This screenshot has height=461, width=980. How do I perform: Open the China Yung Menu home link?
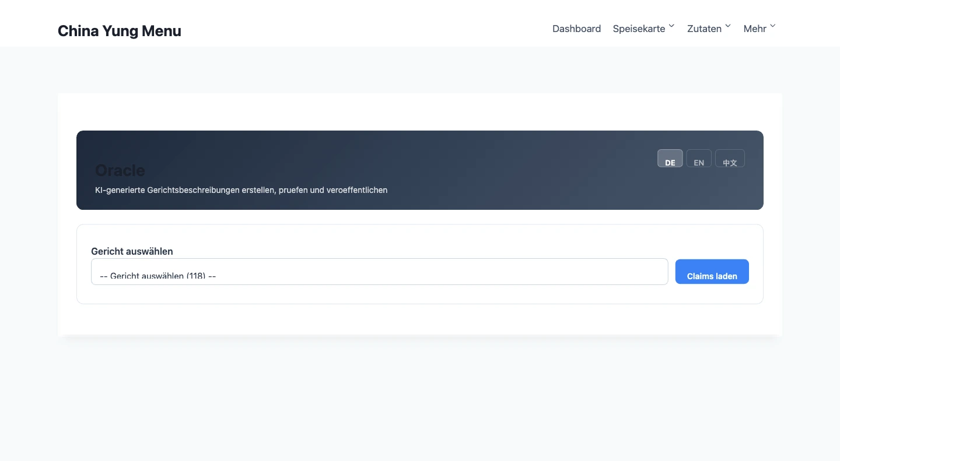tap(120, 31)
